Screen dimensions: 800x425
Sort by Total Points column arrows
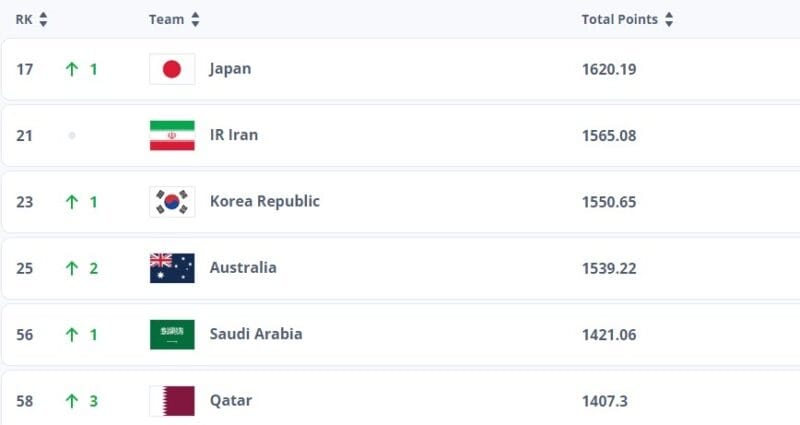point(668,19)
